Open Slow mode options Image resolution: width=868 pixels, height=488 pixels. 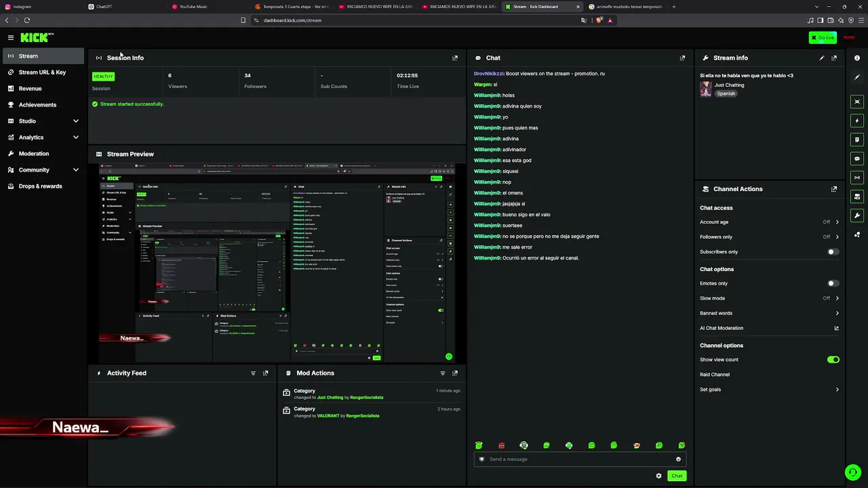pyautogui.click(x=769, y=298)
